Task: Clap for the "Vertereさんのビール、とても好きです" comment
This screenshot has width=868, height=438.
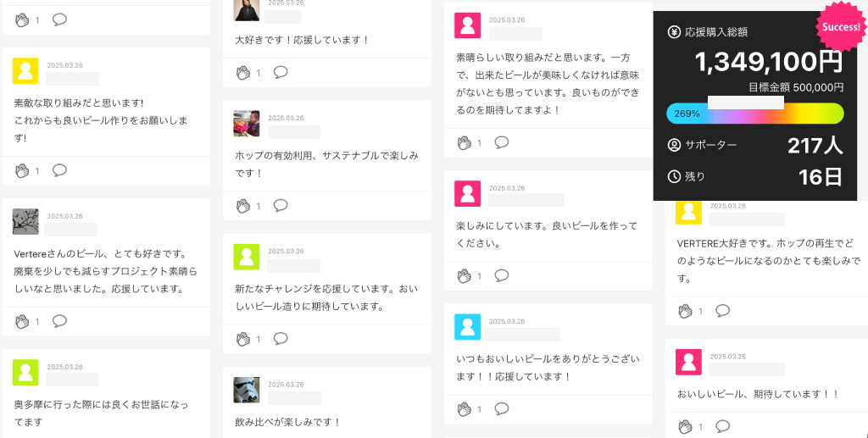Action: pos(22,321)
